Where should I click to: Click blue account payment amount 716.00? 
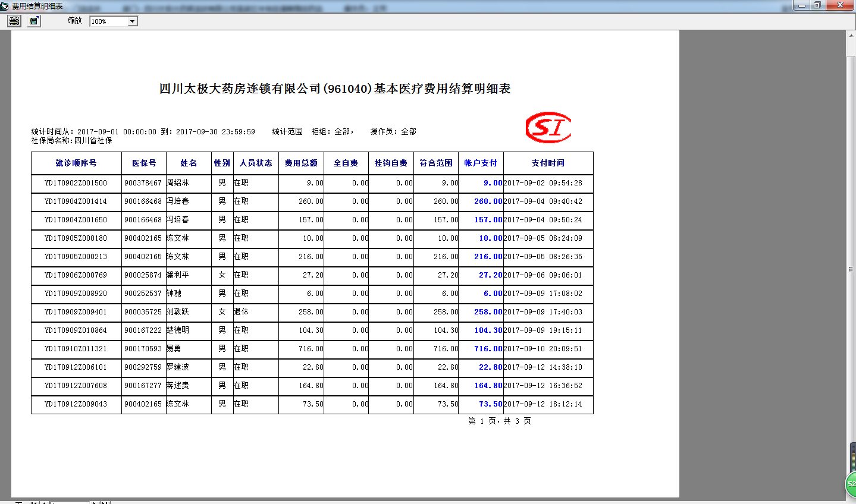pos(488,349)
